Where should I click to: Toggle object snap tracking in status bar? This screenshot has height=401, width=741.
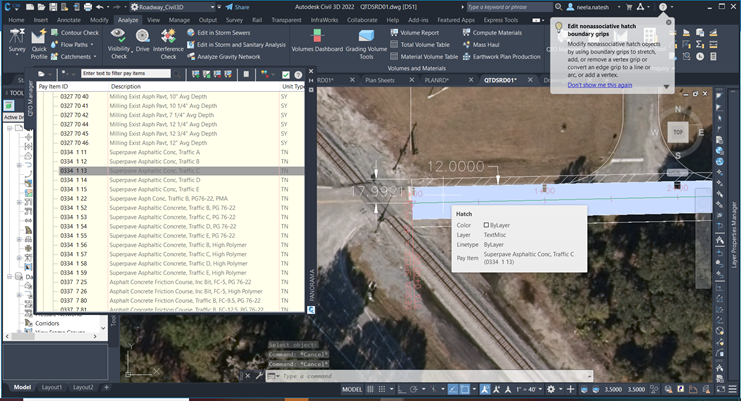tap(453, 389)
